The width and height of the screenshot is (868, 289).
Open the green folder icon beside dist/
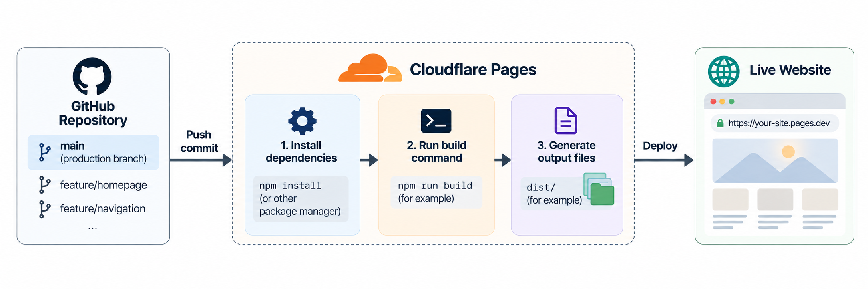click(x=602, y=194)
